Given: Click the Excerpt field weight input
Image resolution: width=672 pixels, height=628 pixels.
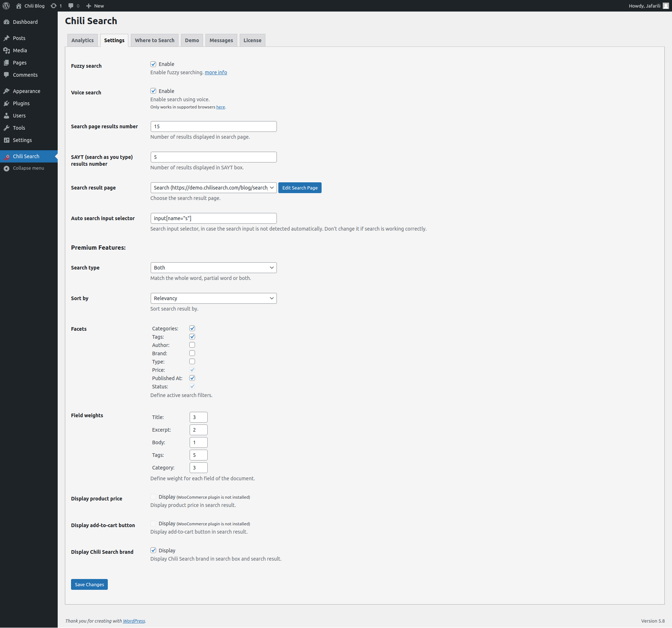Looking at the screenshot, I should click(x=199, y=430).
